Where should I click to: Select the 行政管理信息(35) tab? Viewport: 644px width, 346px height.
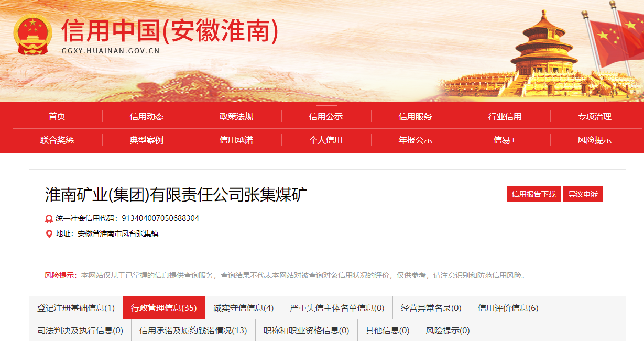(x=164, y=308)
